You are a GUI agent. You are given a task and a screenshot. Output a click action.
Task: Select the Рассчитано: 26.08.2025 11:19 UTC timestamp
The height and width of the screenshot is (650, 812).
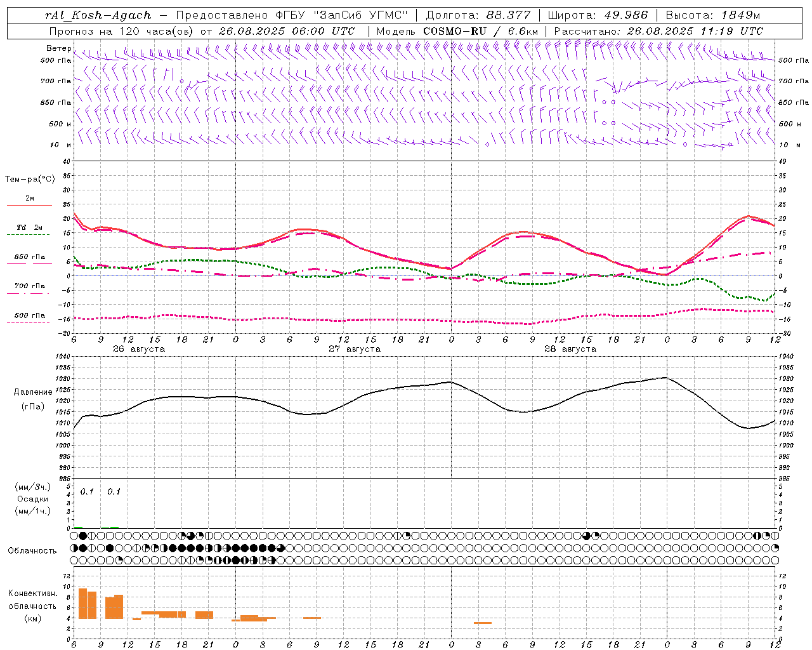click(658, 31)
